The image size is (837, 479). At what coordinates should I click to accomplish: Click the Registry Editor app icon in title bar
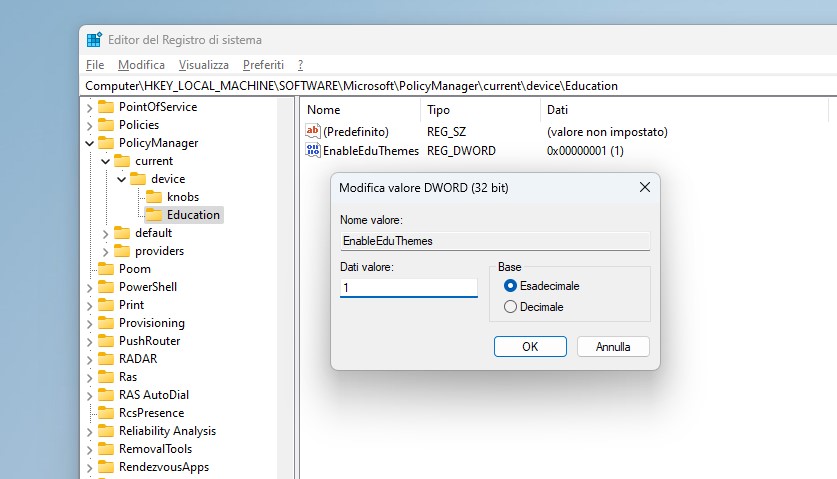coord(94,40)
